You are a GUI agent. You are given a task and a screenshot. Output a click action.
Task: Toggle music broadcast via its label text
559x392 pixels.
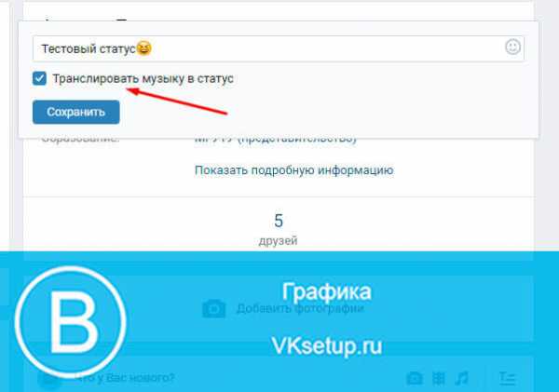pos(143,79)
